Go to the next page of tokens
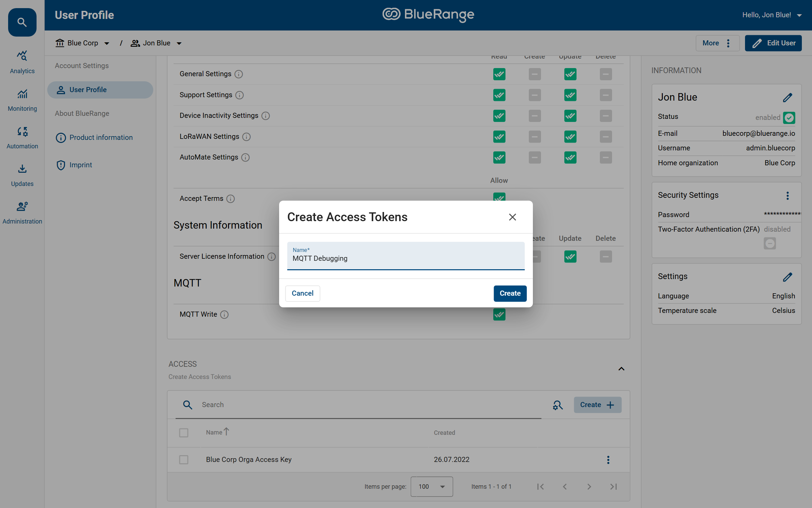This screenshot has height=508, width=812. [589, 487]
